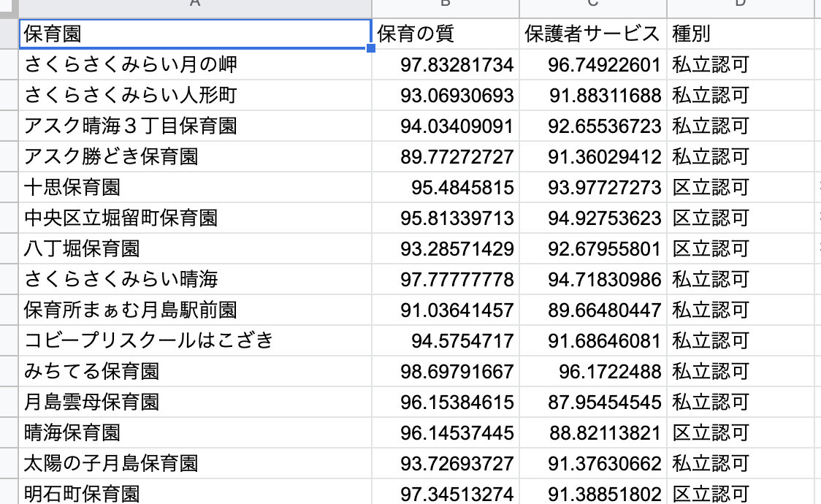Select value 95.4845815

(446, 188)
